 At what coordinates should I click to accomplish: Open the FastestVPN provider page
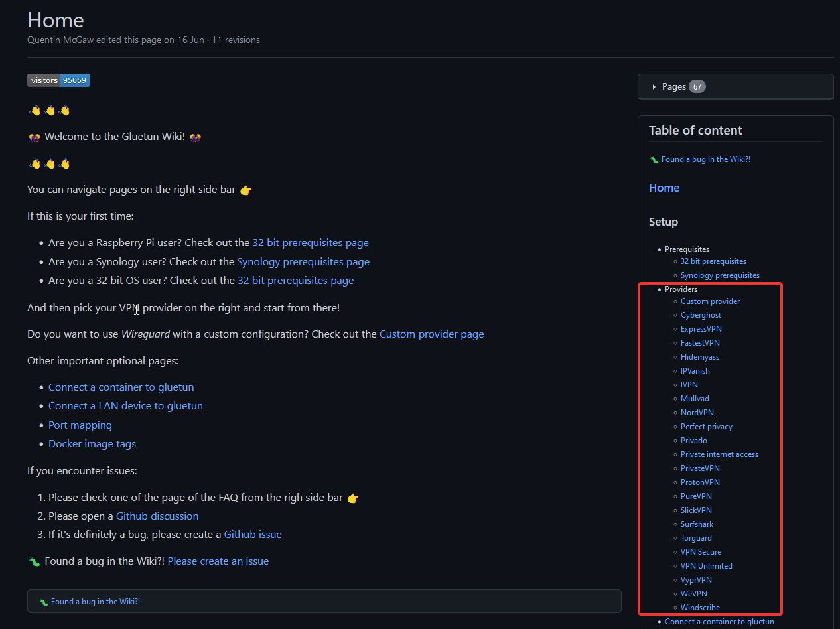coord(700,343)
